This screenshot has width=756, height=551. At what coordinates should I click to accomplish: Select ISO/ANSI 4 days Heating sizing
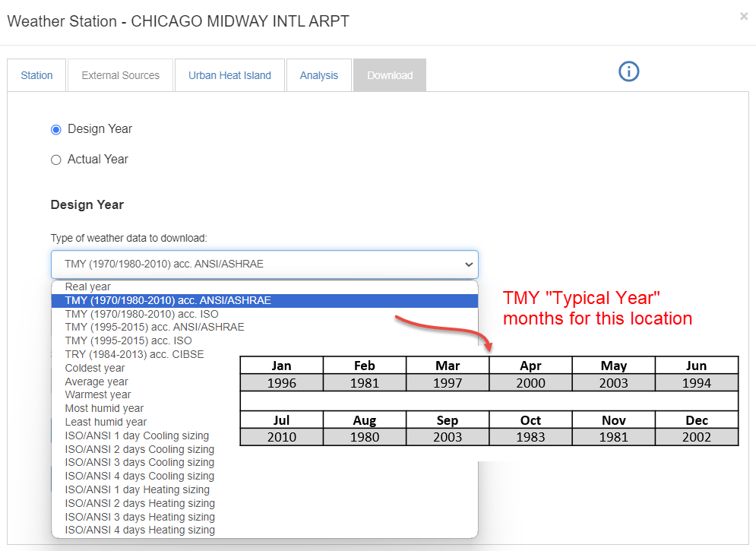140,530
